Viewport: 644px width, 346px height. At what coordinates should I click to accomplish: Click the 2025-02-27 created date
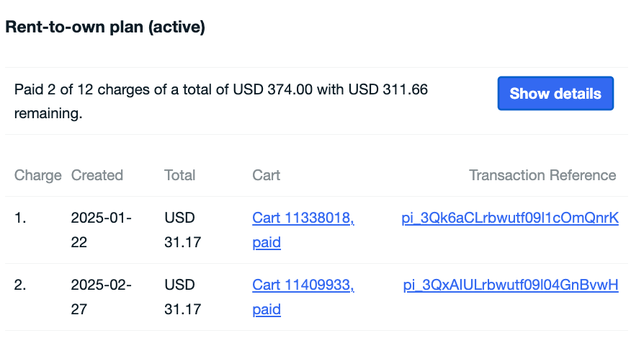coord(101,298)
